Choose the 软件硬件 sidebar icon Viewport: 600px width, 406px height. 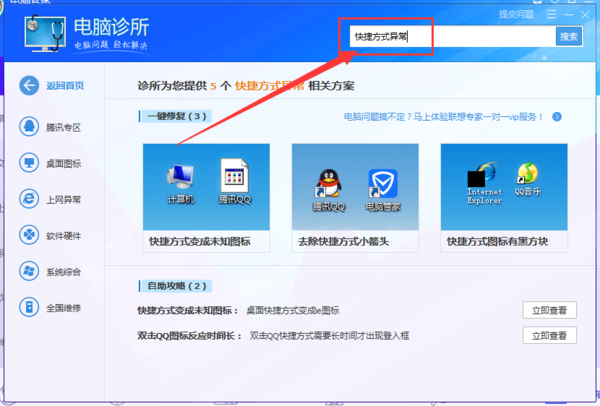tap(29, 235)
